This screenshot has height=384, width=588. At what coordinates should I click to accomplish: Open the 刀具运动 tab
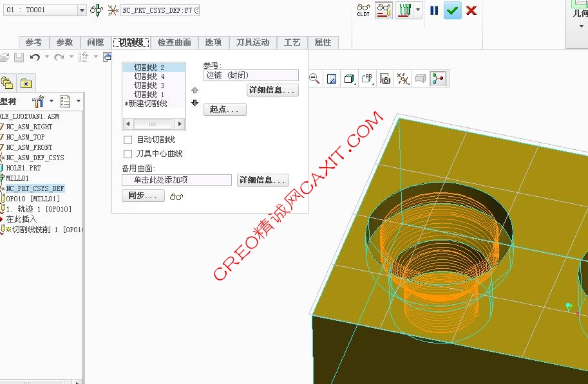coord(252,42)
